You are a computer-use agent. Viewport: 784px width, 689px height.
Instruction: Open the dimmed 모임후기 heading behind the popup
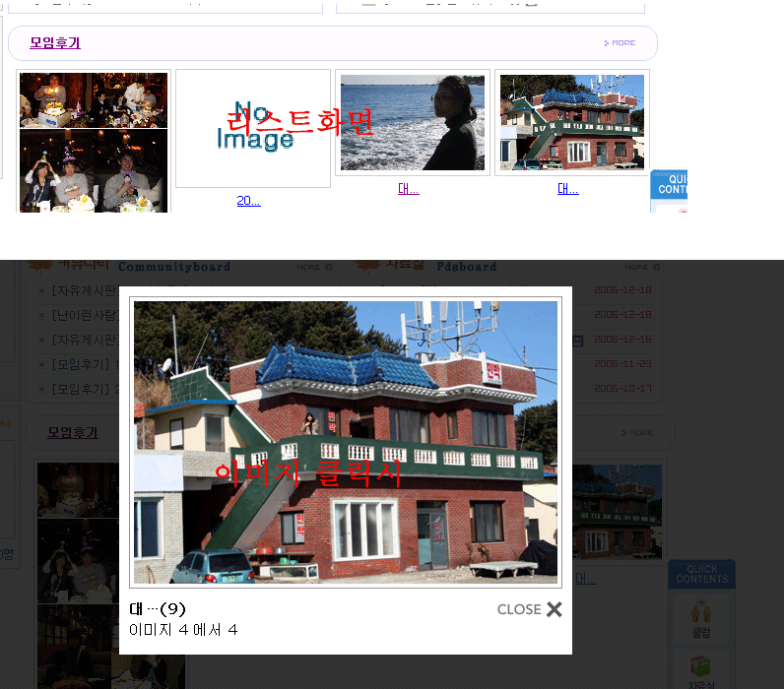(x=73, y=433)
